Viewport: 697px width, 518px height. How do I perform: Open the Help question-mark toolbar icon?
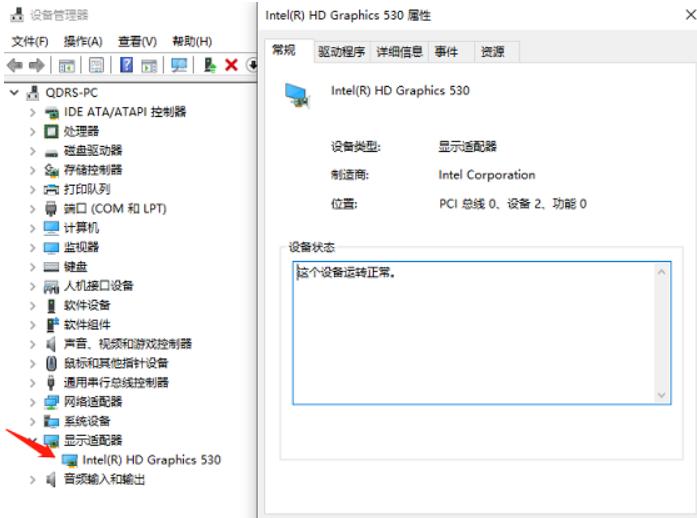pos(126,65)
